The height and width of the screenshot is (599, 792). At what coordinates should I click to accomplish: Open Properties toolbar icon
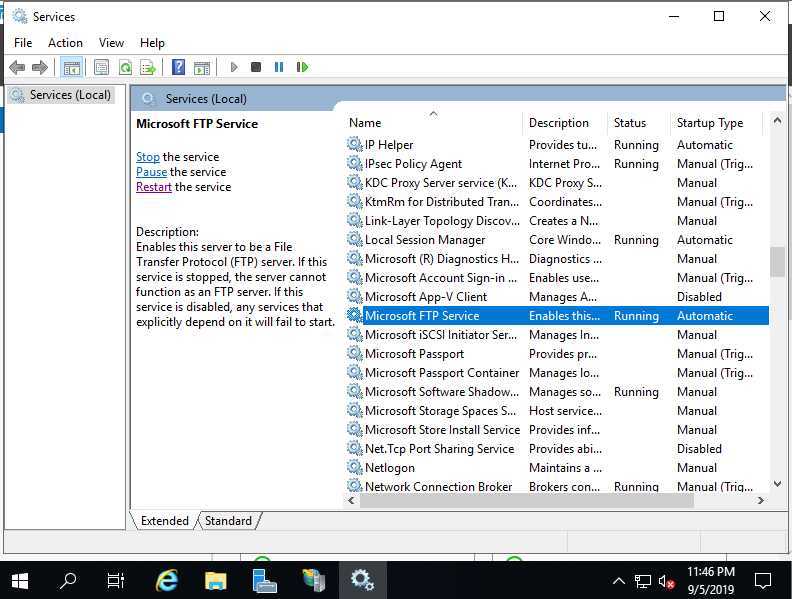click(102, 67)
